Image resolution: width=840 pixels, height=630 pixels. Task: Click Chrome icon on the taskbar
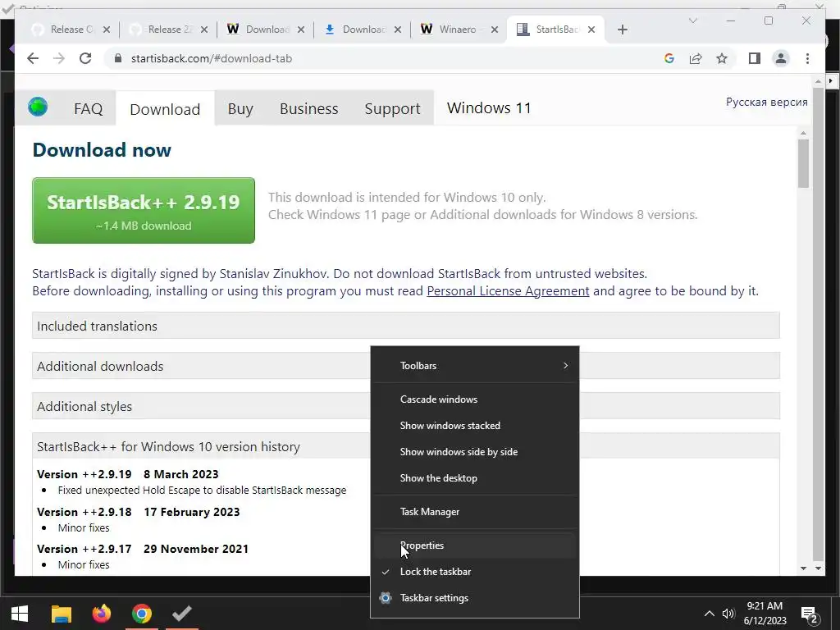[141, 614]
